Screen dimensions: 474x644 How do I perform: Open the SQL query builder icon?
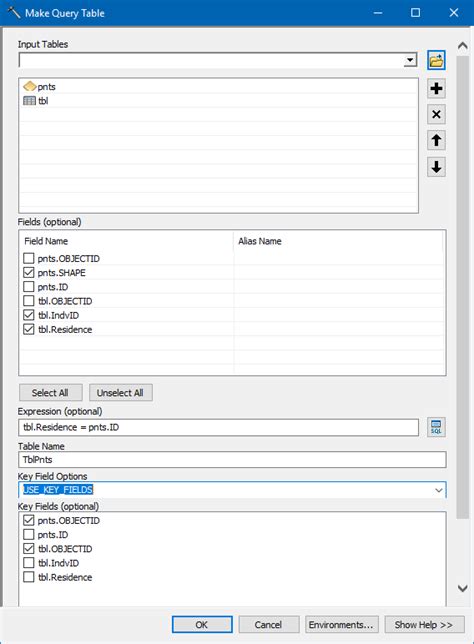[x=436, y=427]
